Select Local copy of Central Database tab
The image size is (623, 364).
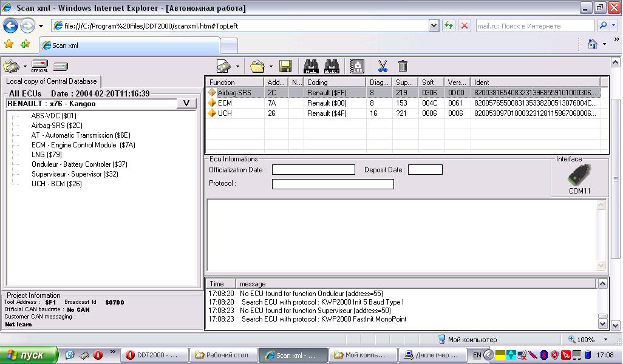click(51, 81)
